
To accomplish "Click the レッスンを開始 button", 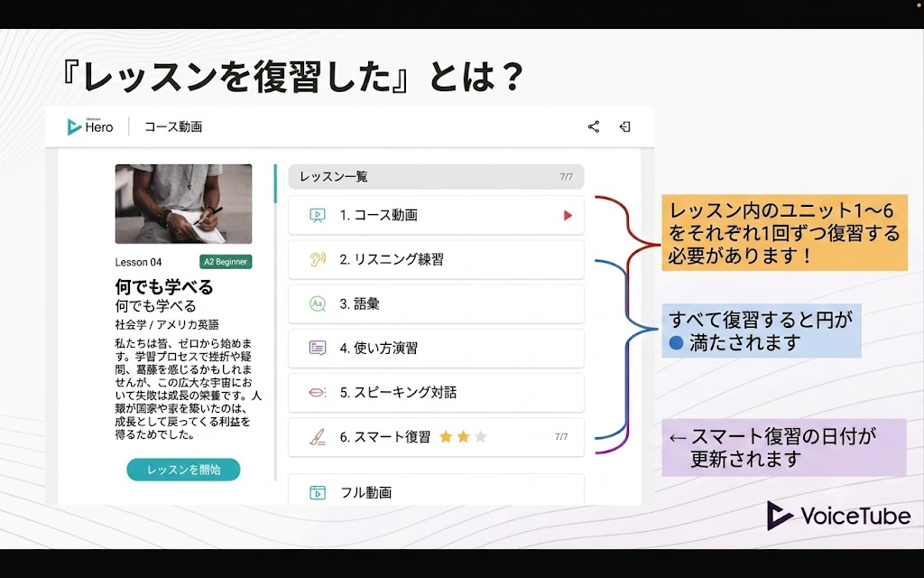I will [183, 470].
